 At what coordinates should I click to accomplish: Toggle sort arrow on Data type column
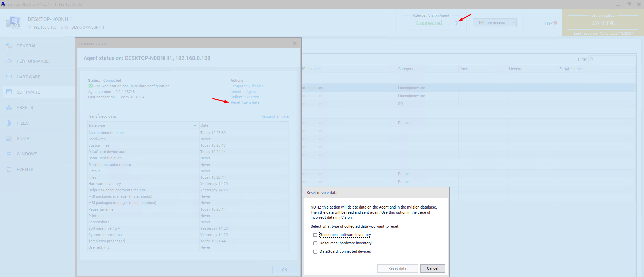tap(195, 125)
